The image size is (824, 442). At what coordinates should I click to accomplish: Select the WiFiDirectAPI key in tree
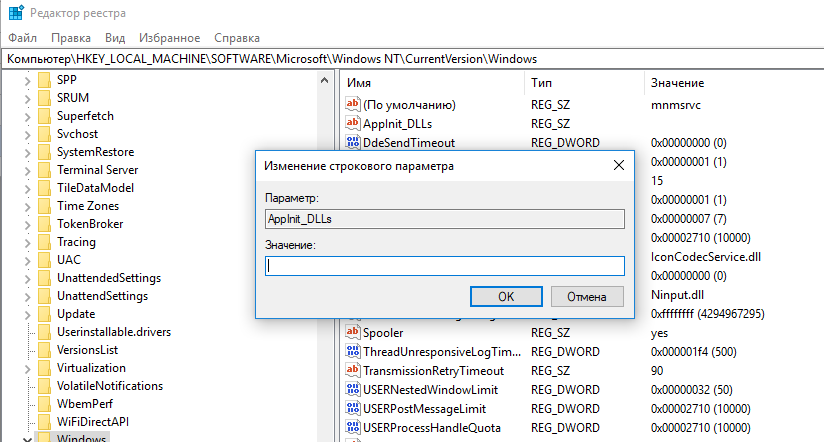93,422
